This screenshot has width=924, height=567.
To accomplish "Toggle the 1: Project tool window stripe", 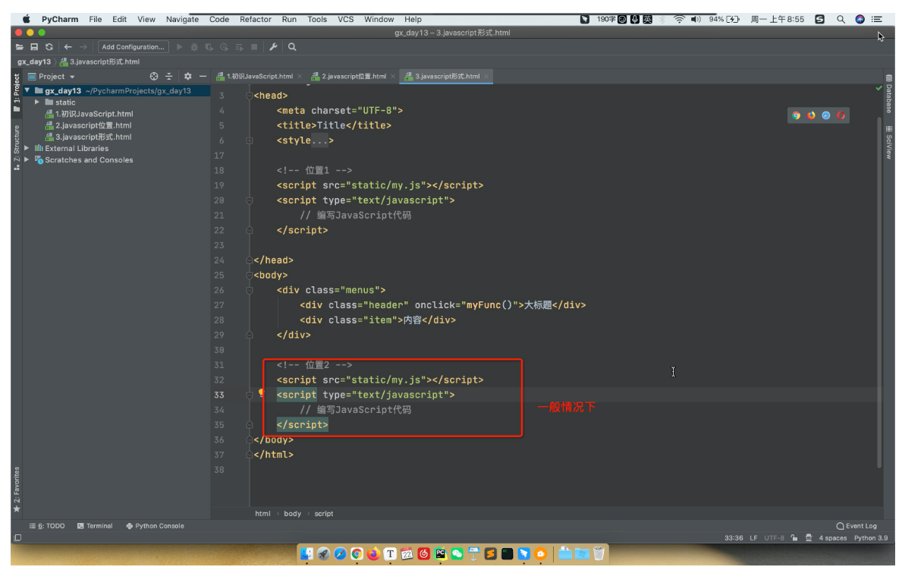I will (17, 93).
